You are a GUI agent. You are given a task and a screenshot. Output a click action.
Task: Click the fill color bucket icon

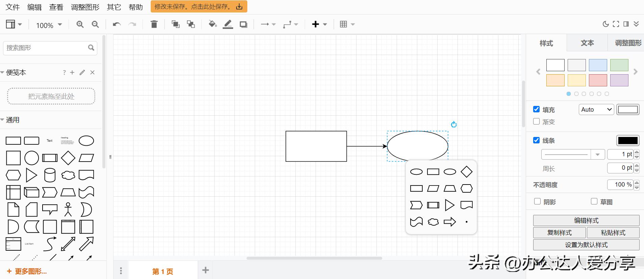point(212,24)
